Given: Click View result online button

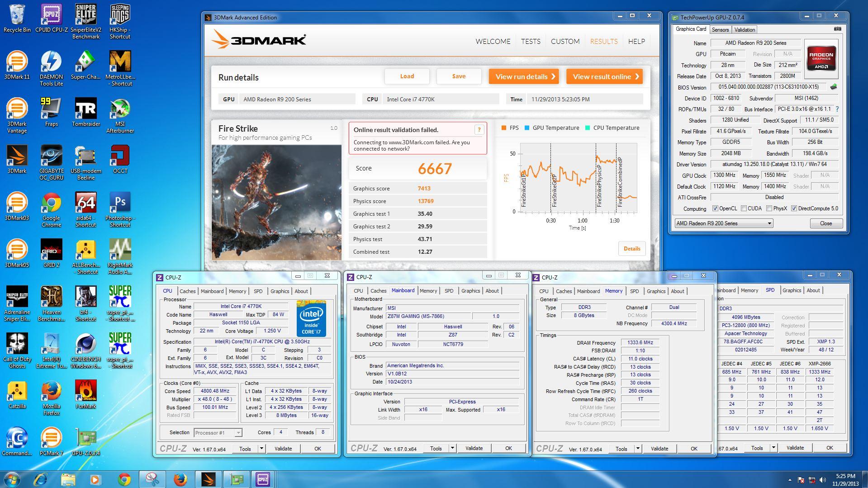Looking at the screenshot, I should [604, 76].
